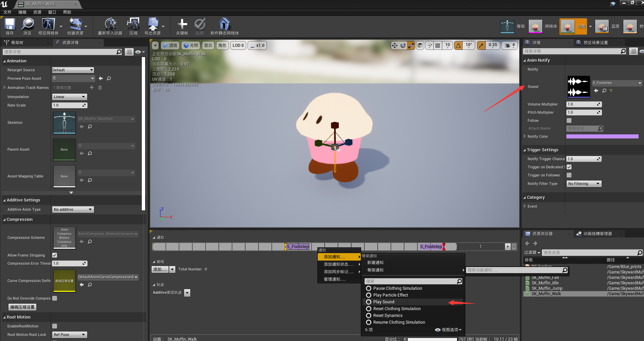Click the 光照 lit view mode button
The image size is (644, 341).
[191, 45]
